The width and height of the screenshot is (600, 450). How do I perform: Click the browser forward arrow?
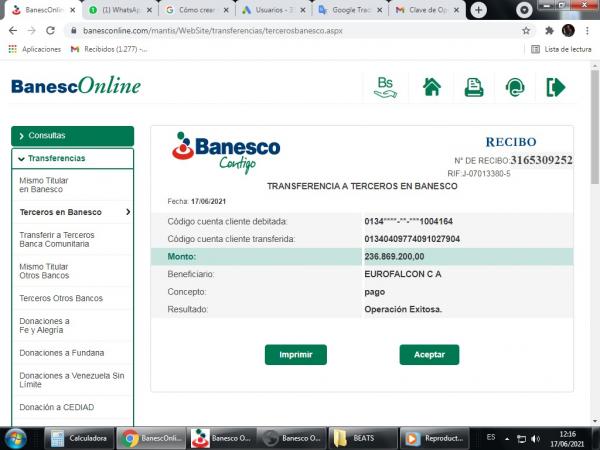click(31, 31)
